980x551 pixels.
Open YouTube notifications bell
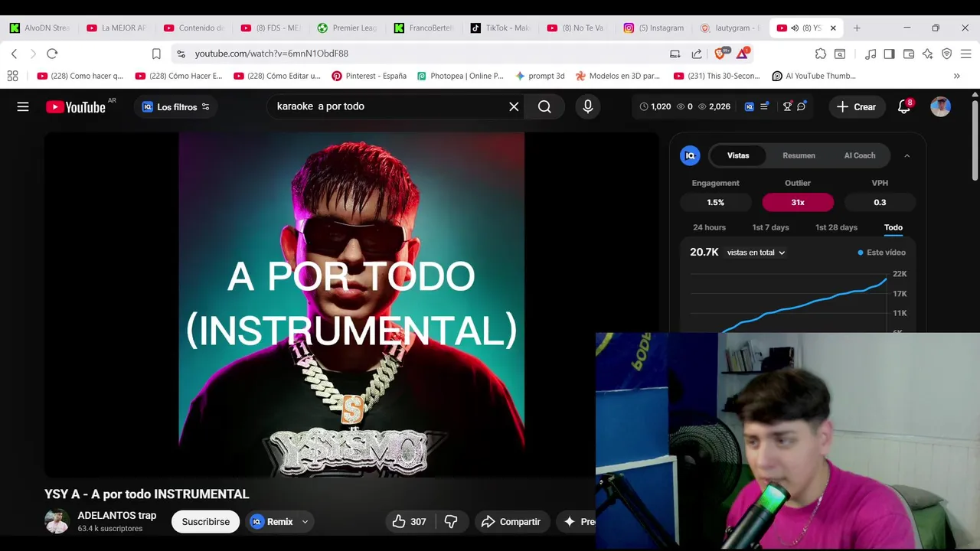(x=904, y=107)
